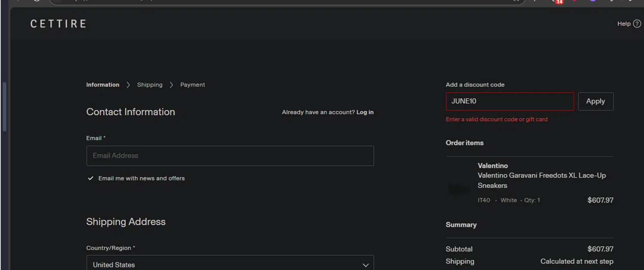Click the Subtotal amount $607.97
644x270 pixels.
tap(600, 249)
